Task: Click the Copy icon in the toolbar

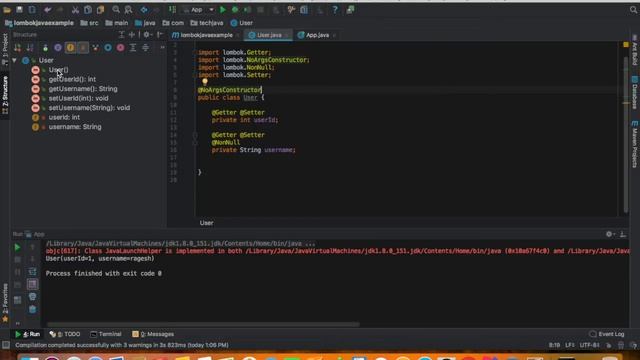Action: click(x=88, y=10)
